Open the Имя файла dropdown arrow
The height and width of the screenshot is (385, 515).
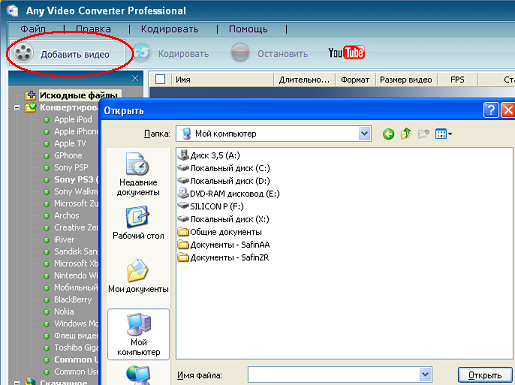(425, 375)
